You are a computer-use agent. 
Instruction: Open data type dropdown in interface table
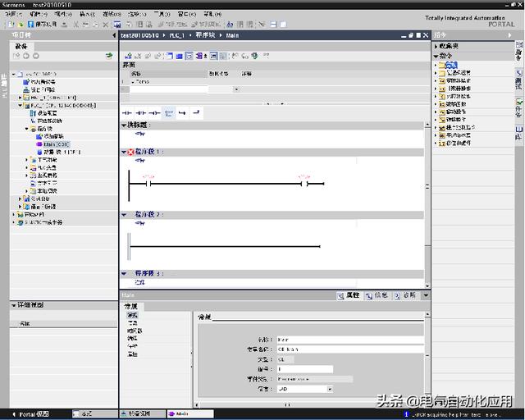pyautogui.click(x=236, y=89)
